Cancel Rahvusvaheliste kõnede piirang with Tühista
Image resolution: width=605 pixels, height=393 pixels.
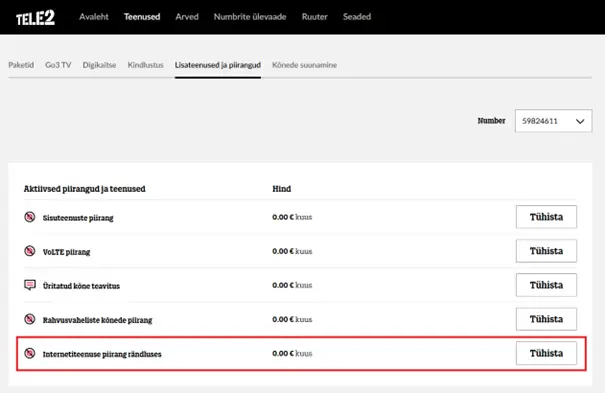click(546, 319)
